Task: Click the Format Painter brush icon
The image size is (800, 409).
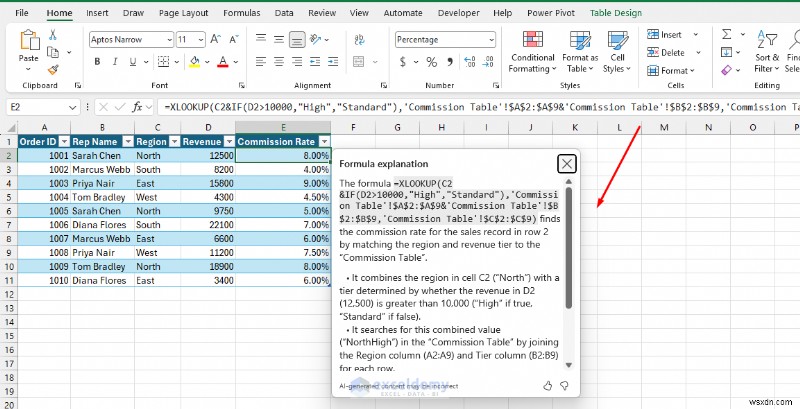Action: 53,69
